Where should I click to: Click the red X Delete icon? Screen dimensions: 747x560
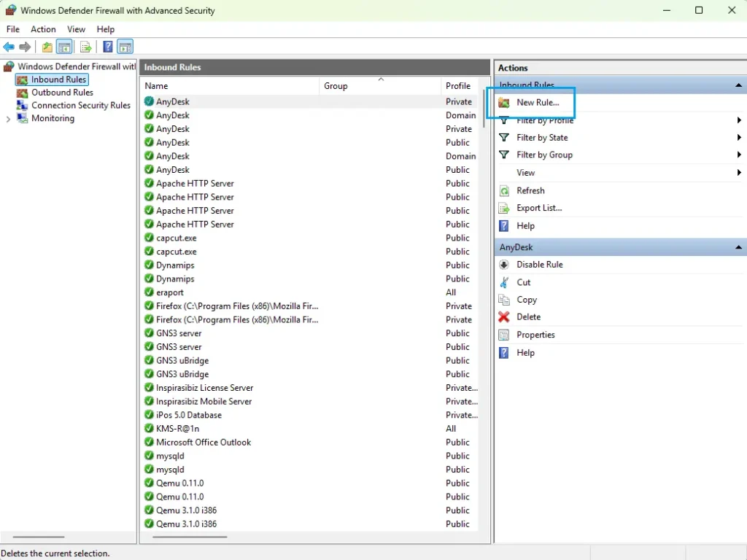coord(504,316)
